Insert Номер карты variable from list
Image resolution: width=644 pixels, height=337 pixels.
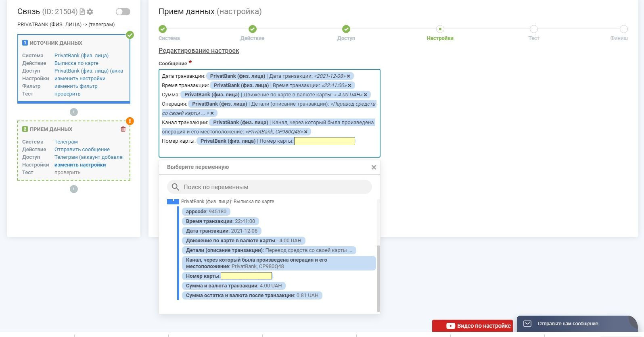pos(228,276)
